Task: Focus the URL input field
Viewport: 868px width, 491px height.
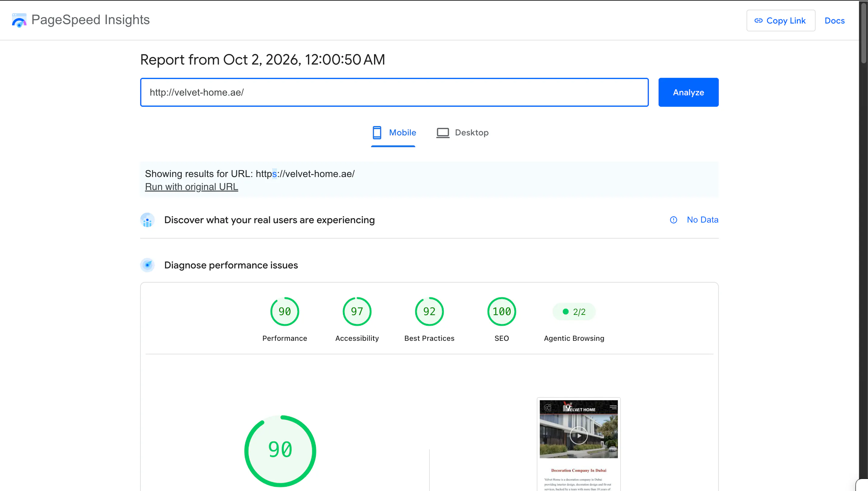Action: pos(394,92)
